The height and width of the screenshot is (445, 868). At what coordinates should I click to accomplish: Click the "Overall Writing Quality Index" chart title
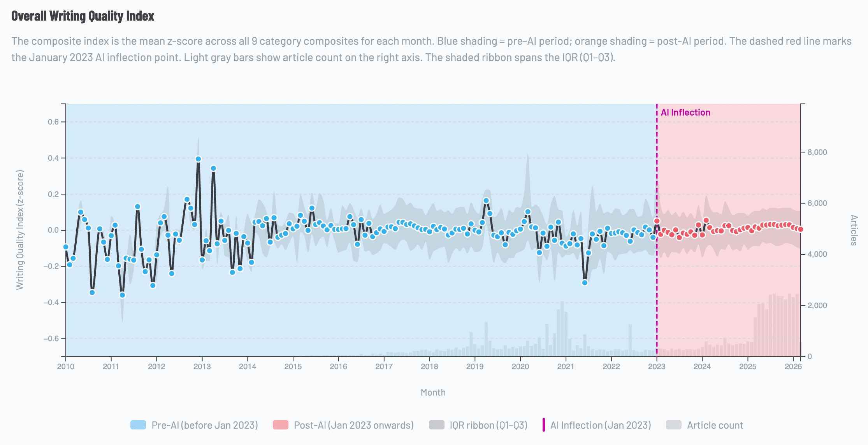click(83, 16)
